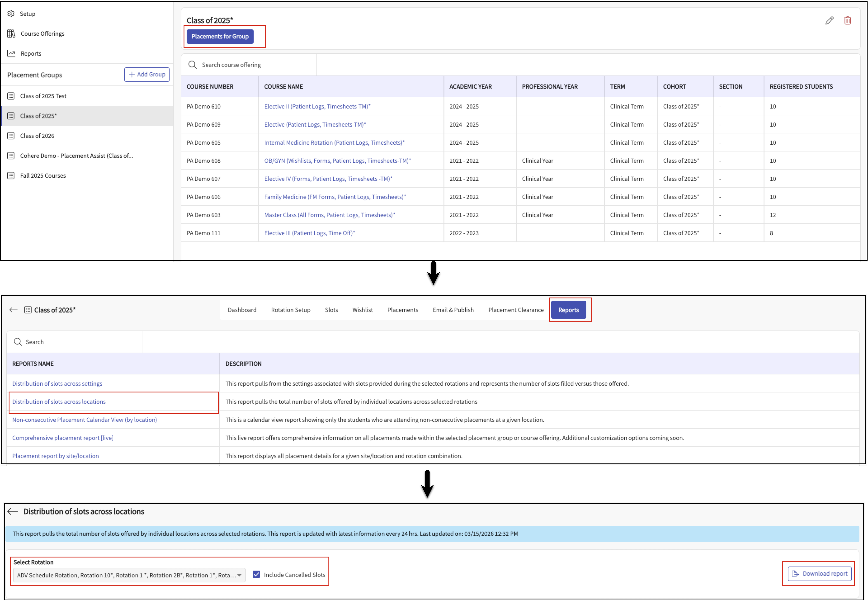Click the Search course offering field
The image size is (868, 600).
pyautogui.click(x=248, y=65)
